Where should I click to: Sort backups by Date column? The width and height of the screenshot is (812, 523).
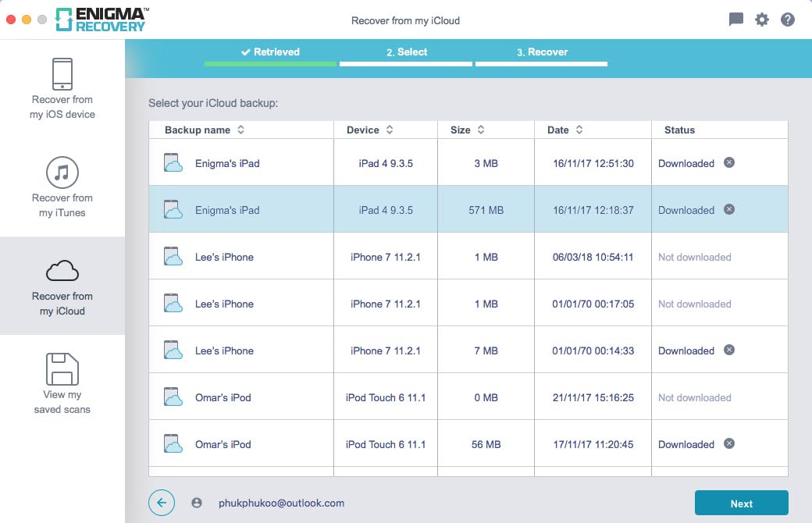click(579, 130)
